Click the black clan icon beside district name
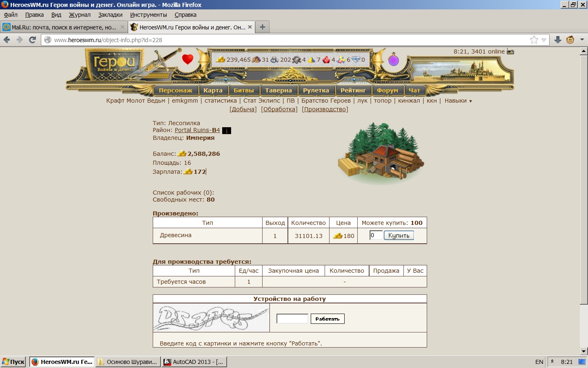Image resolution: width=588 pixels, height=368 pixels. [x=226, y=130]
